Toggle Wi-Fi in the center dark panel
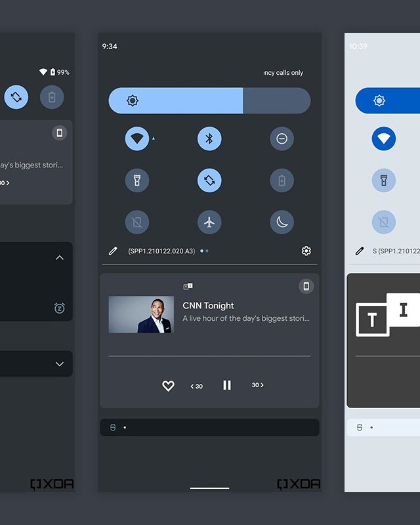Viewport: 420px width, 525px height. (137, 138)
